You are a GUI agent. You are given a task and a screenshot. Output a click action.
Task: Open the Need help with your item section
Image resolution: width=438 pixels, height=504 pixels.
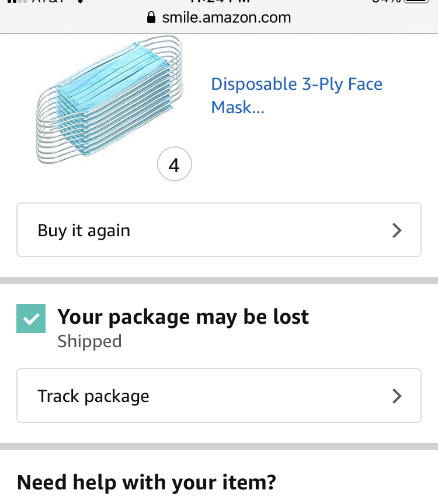coord(146,482)
